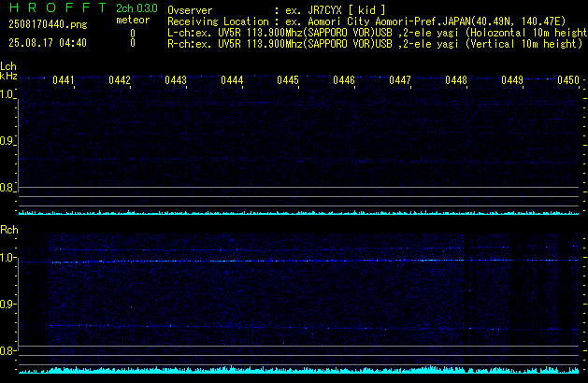This screenshot has width=588, height=383.
Task: Click the Rch 1.0 frequency axis label
Action: point(7,258)
